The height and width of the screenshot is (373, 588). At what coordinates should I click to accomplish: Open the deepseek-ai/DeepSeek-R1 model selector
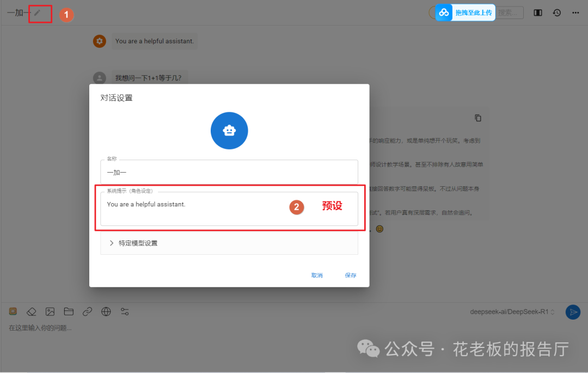(x=510, y=311)
